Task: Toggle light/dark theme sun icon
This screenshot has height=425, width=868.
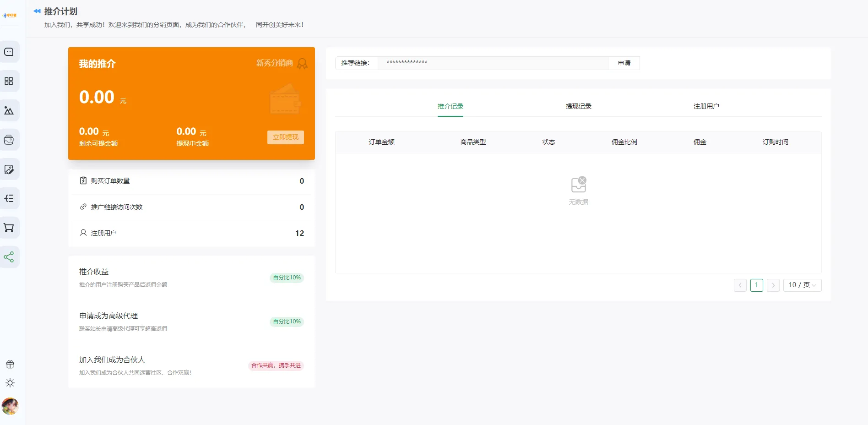Action: (x=10, y=383)
